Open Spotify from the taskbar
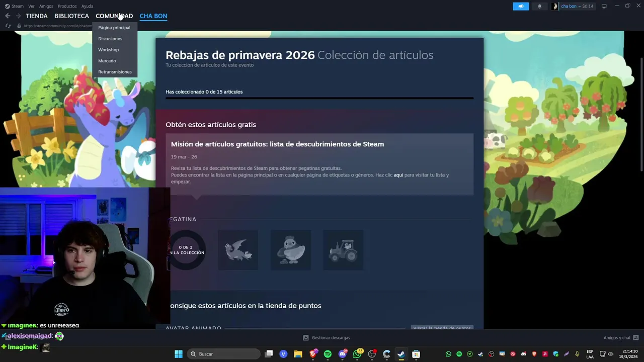This screenshot has width=644, height=362. click(328, 354)
